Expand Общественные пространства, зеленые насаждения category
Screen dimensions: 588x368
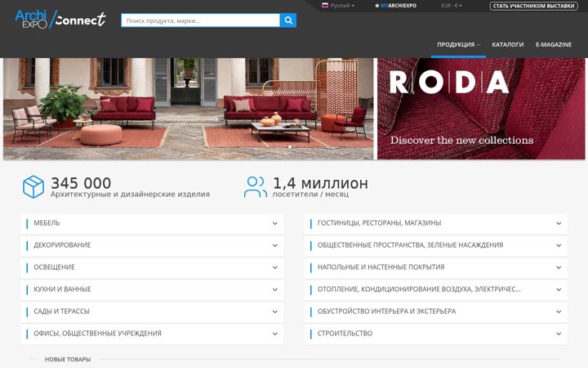point(436,245)
